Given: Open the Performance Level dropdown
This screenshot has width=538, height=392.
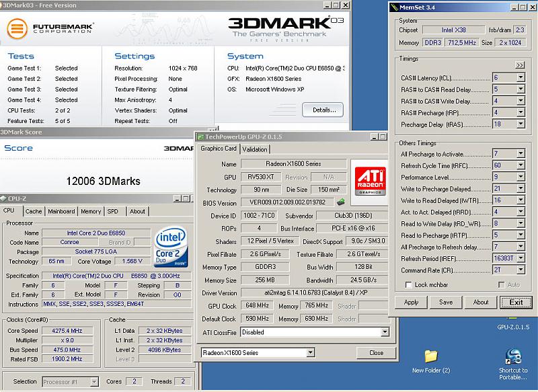Looking at the screenshot, I should point(521,177).
